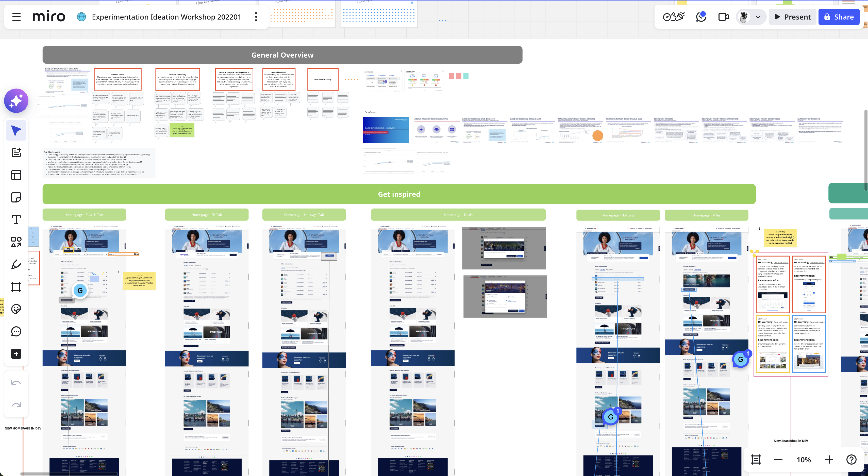Zoom in with the plus button
The height and width of the screenshot is (476, 868).
(829, 460)
